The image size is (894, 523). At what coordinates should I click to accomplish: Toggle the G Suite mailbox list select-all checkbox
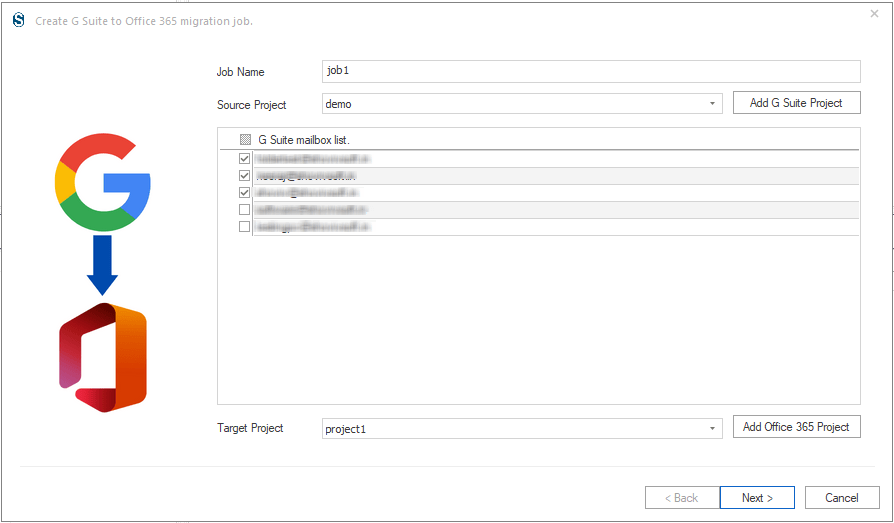[245, 139]
